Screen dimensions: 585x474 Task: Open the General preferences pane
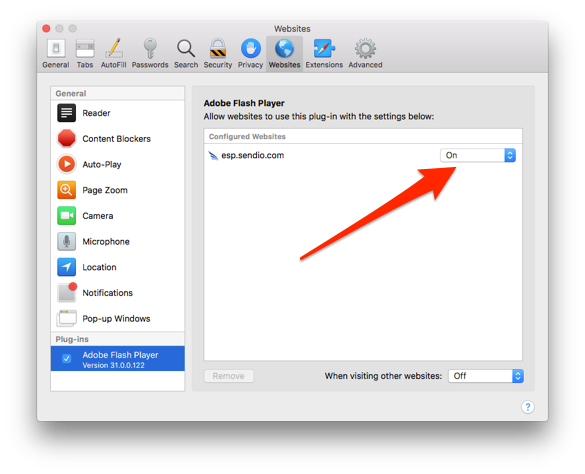pyautogui.click(x=56, y=54)
